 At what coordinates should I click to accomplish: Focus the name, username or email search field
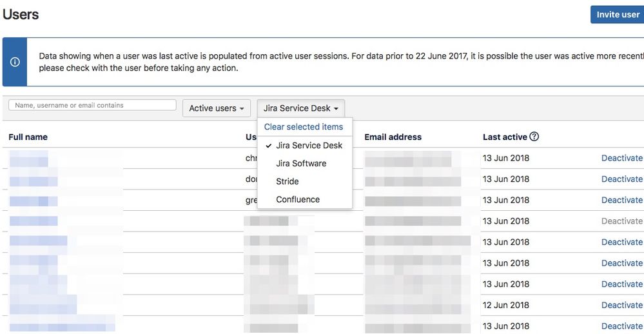(92, 105)
